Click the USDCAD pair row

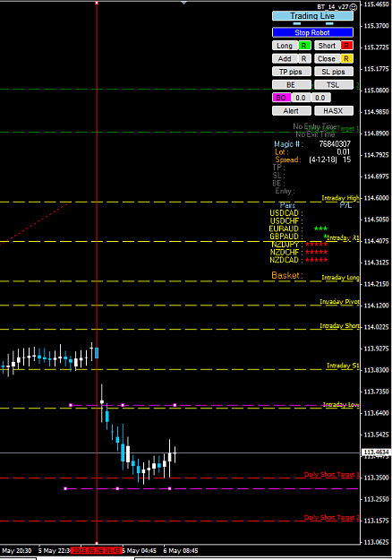286,213
